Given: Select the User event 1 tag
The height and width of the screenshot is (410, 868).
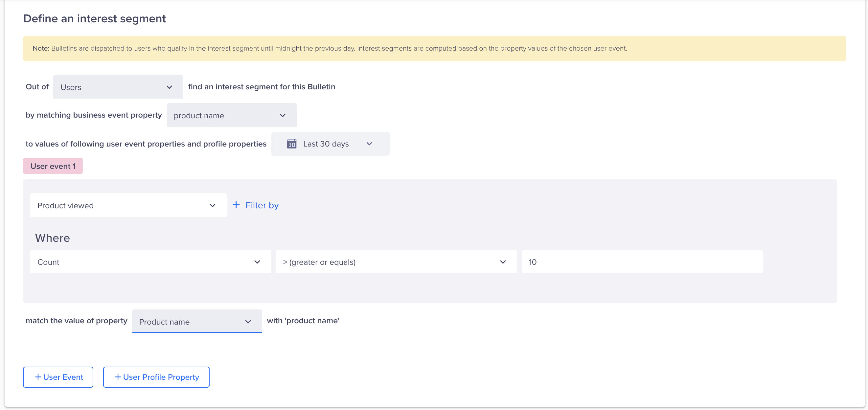Looking at the screenshot, I should pyautogui.click(x=53, y=166).
